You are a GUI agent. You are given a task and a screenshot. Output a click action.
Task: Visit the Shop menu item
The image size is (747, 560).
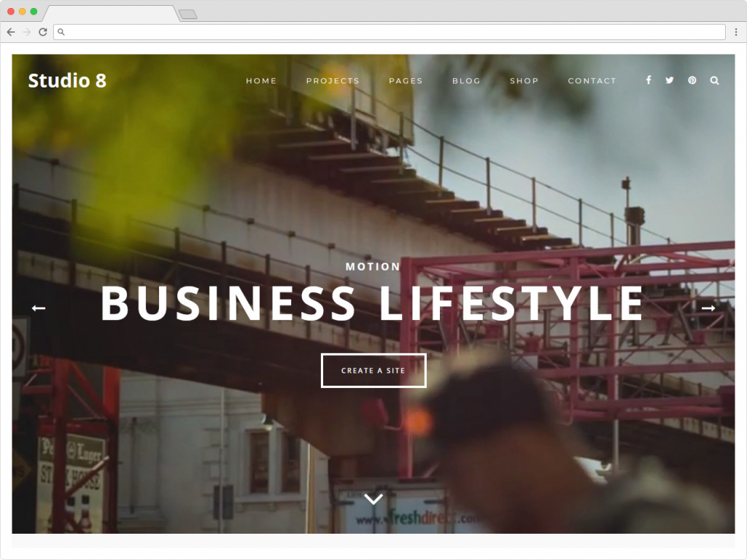524,81
